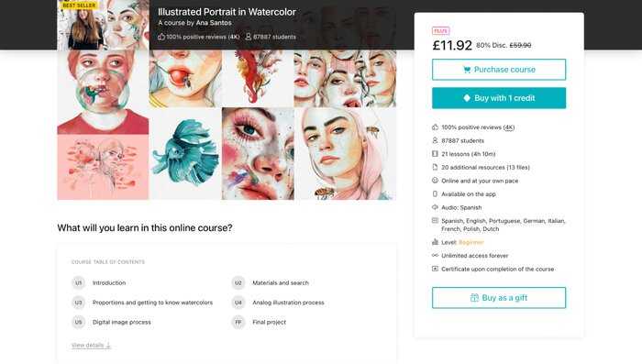Click the thumbs-up icon in the header reviews
The height and width of the screenshot is (364, 642).
pyautogui.click(x=161, y=37)
